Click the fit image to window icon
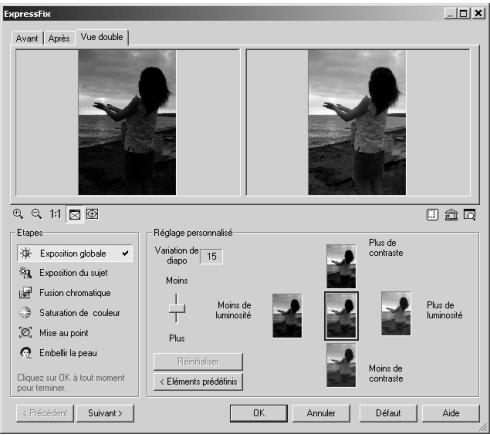Viewport: 490px width, 435px height. [74, 214]
